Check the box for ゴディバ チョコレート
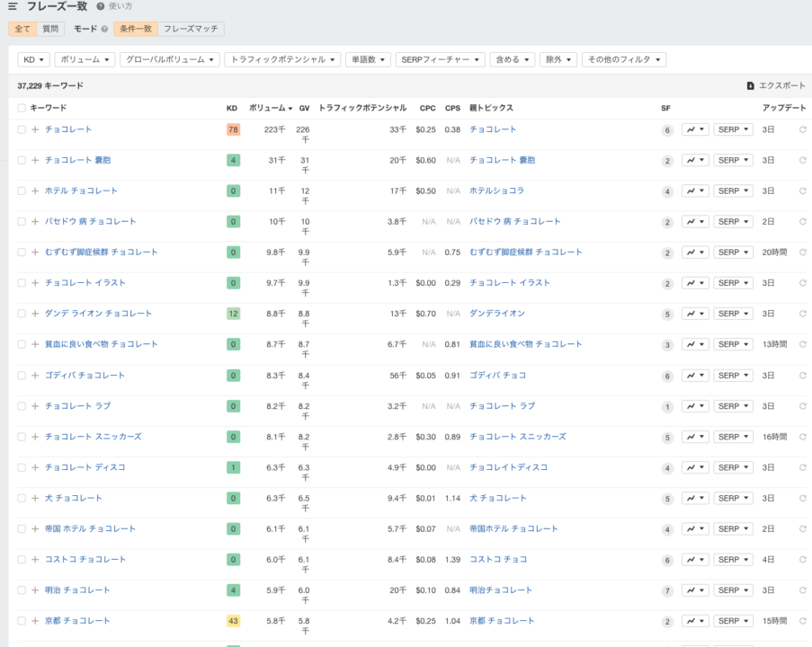 point(22,376)
